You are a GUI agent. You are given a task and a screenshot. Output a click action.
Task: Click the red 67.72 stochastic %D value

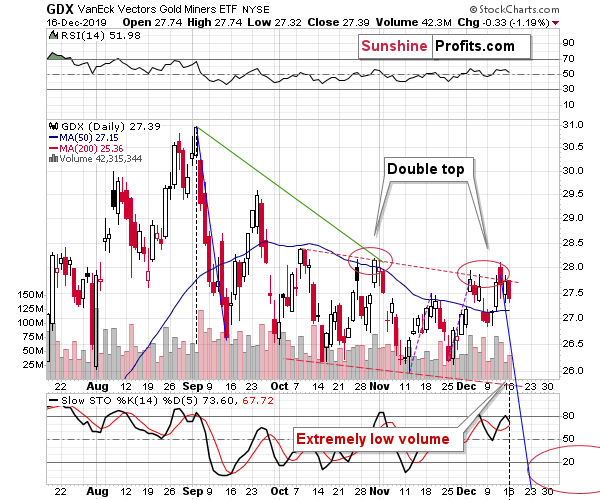[258, 401]
